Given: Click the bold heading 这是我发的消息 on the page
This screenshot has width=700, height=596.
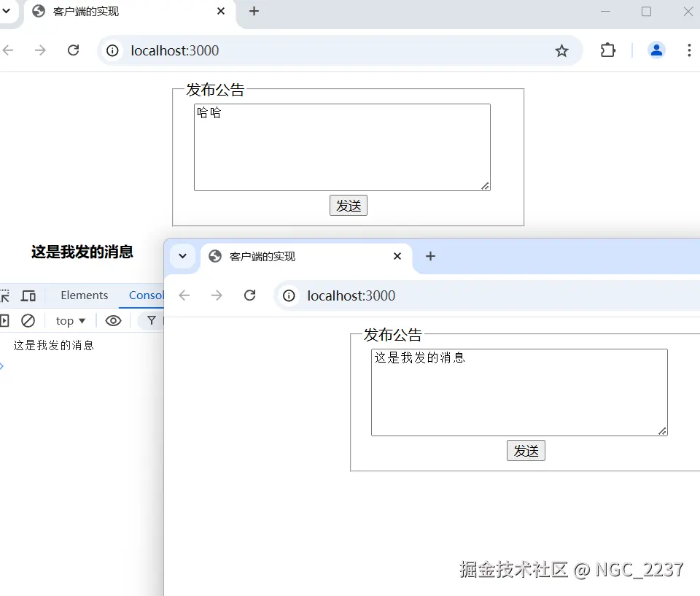Looking at the screenshot, I should coord(82,252).
